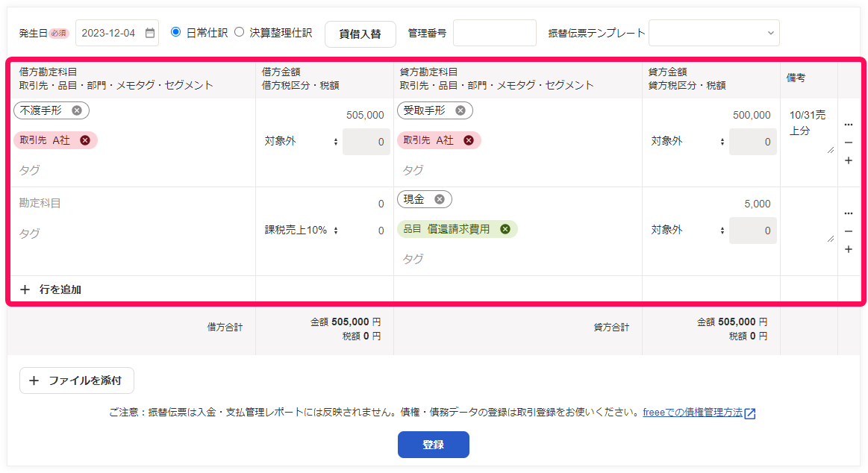Click the タグ field under 受取手形
This screenshot has height=473, width=868.
click(x=517, y=170)
